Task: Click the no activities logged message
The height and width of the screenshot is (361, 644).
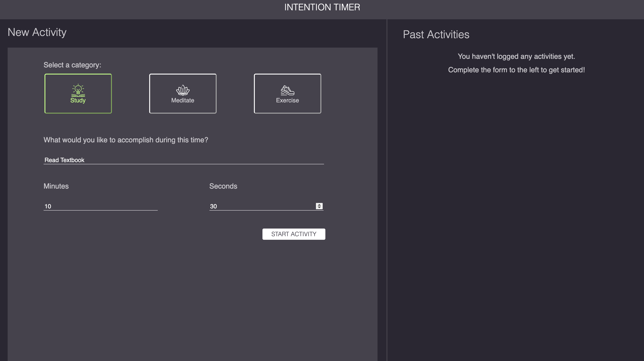Action: (x=517, y=56)
